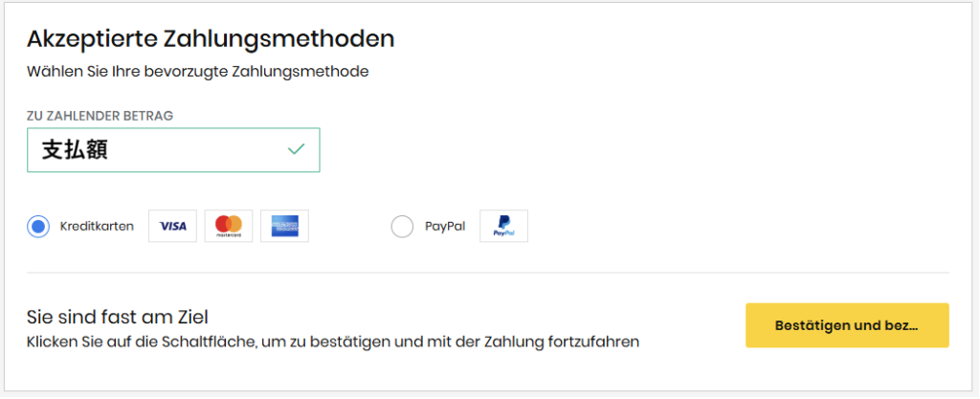This screenshot has width=980, height=399.
Task: Click the Akzeptierte Zahlungsmethoden heading
Action: pos(211,39)
